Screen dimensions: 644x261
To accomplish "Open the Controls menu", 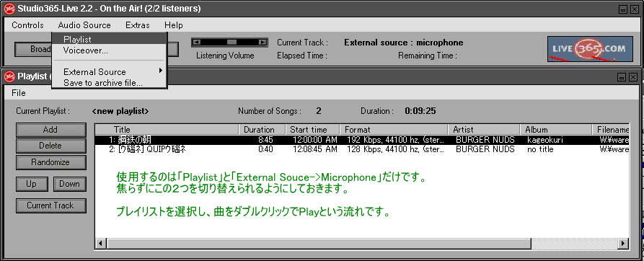I will coord(27,25).
